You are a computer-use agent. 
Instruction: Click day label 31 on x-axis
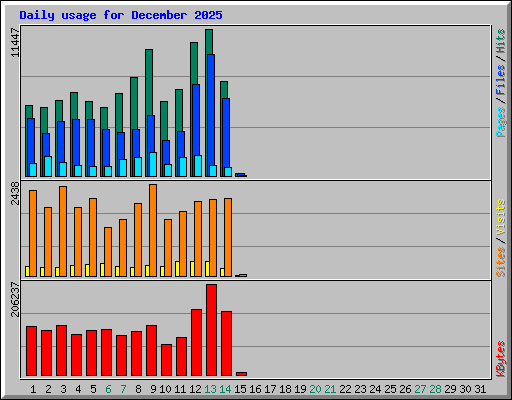[480, 389]
